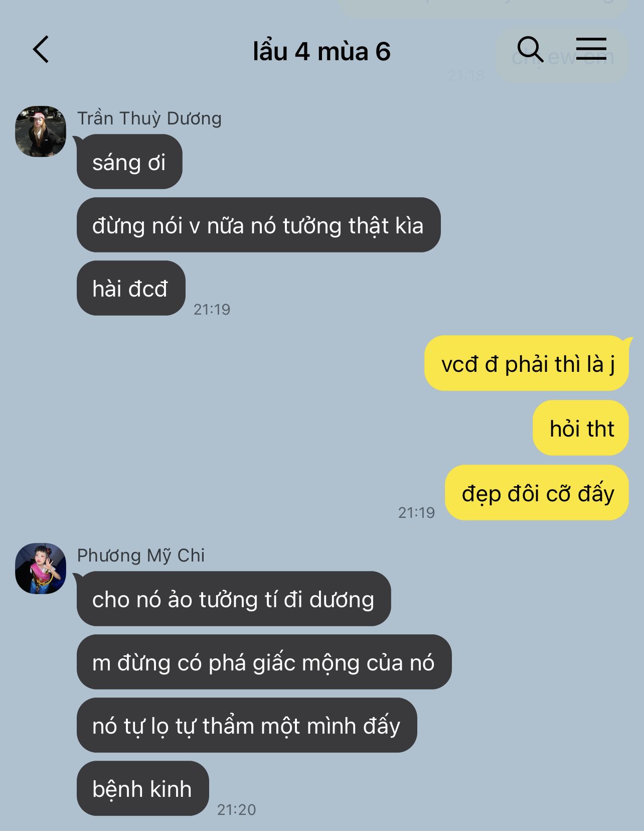Select yellow bubble 'đẹp đôi cỡ đấy'

tap(537, 493)
